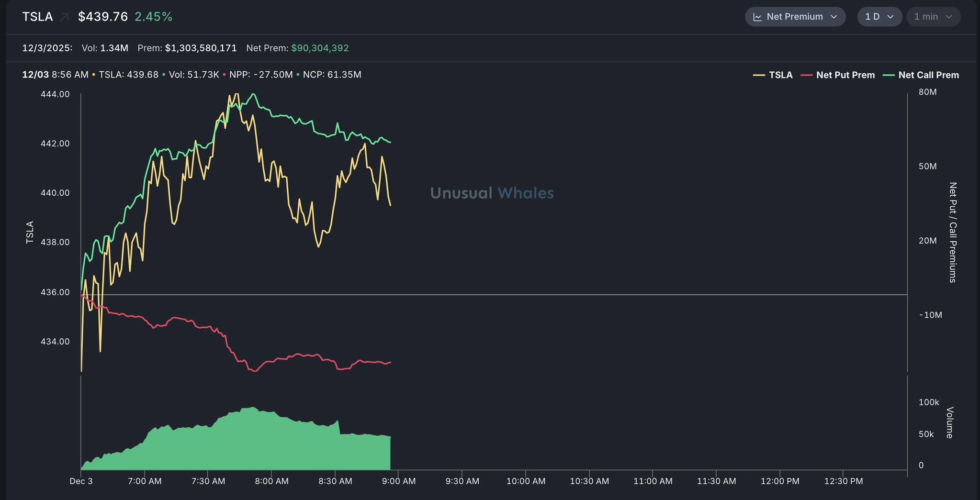Click the Unusual Whales watermark
This screenshot has height=500, width=980.
click(x=492, y=193)
